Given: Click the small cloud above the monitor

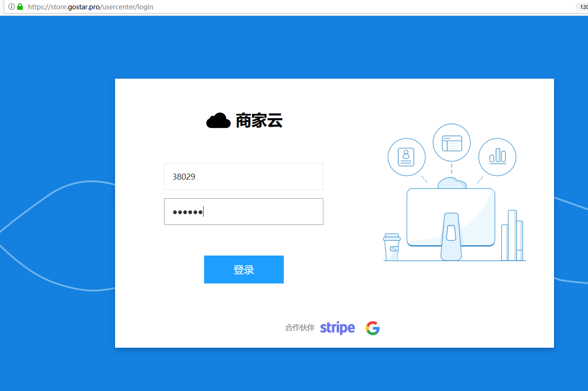Looking at the screenshot, I should pos(452,183).
